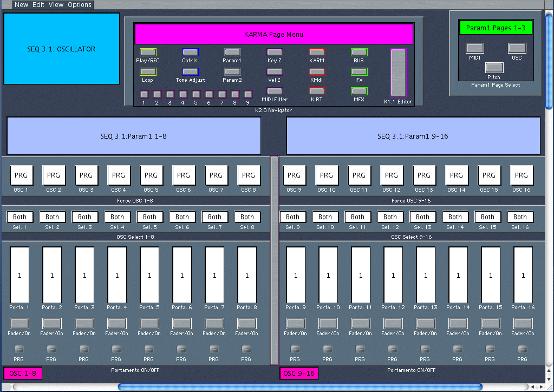Select the KARM page button
This screenshot has width=554, height=392.
coord(317,53)
